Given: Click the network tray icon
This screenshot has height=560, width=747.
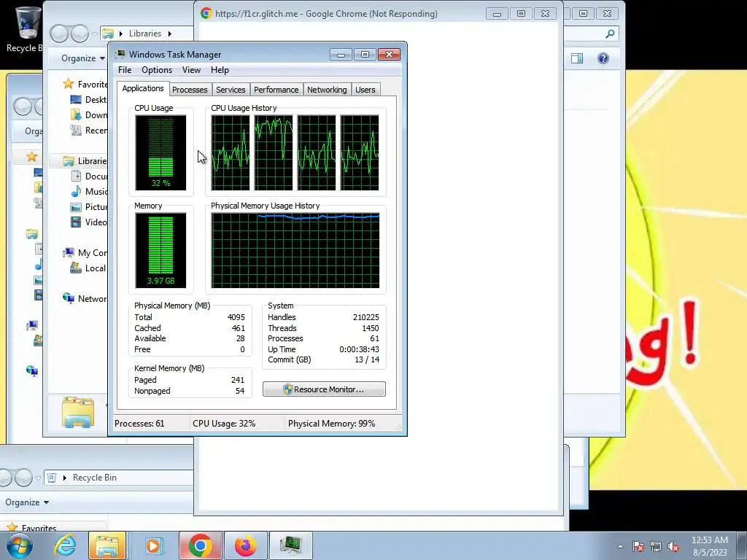Looking at the screenshot, I should (x=656, y=546).
